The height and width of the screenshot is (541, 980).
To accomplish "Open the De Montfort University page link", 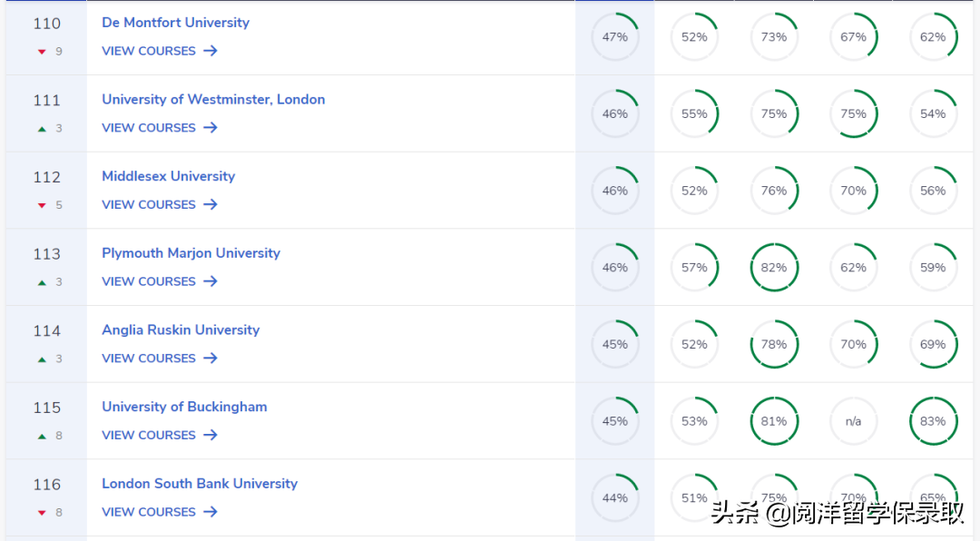I will pyautogui.click(x=175, y=22).
